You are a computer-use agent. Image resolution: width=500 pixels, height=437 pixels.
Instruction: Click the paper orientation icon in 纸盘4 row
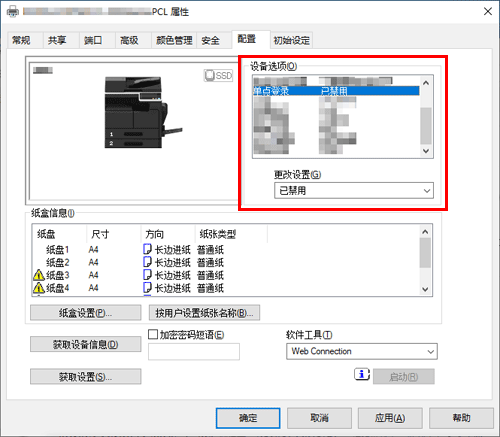click(x=147, y=287)
